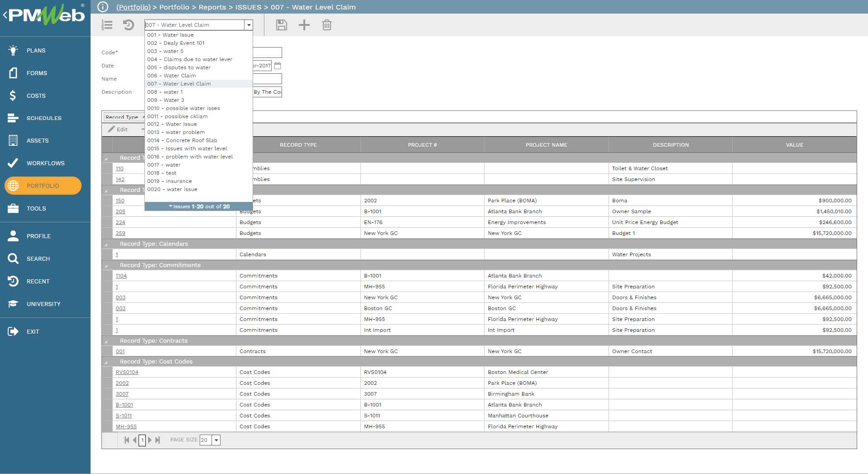Switch to the PORTFOLIO section
Viewport: 868px width, 474px height.
pos(43,186)
